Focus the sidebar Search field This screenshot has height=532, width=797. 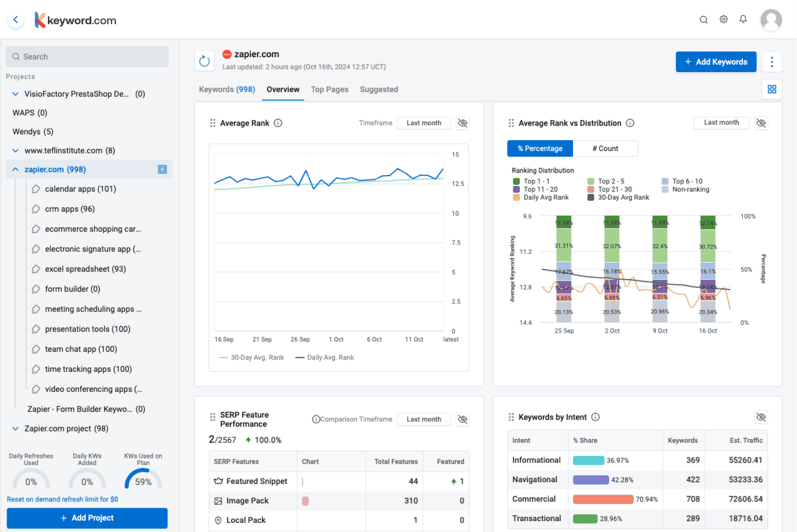pos(87,57)
